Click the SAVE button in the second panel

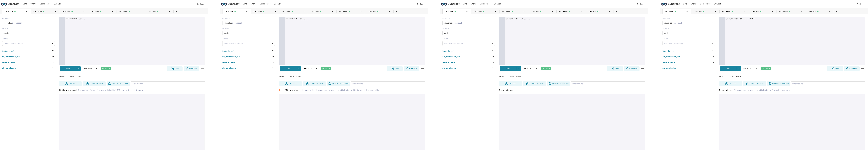click(395, 68)
